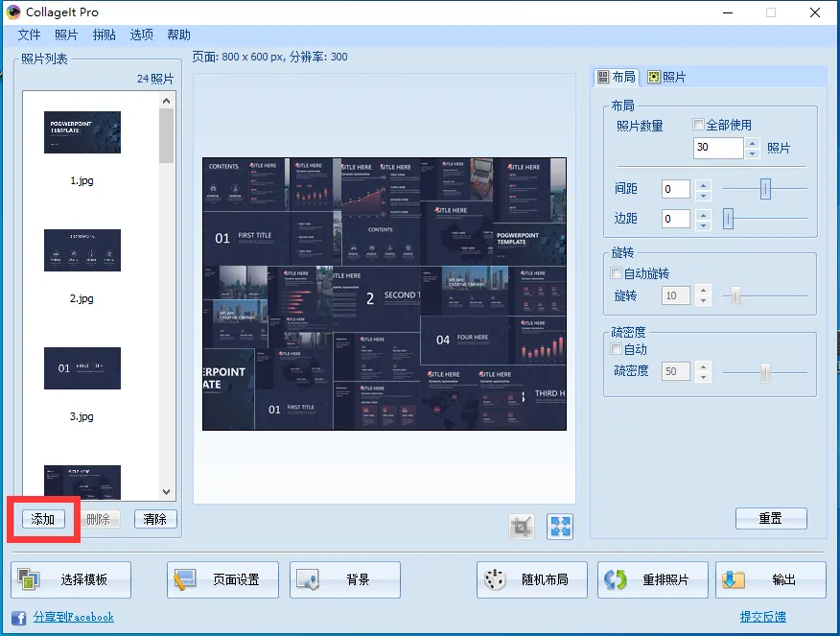Click the 删除 button

98,519
